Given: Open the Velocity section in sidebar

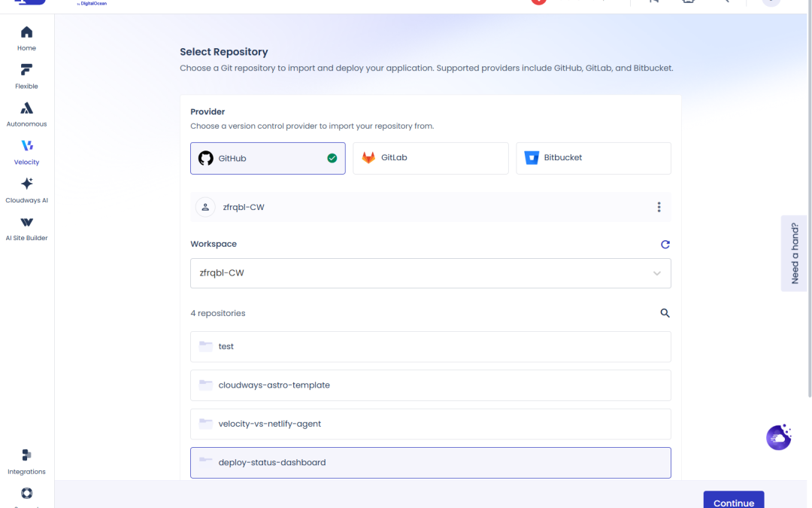Looking at the screenshot, I should (26, 152).
